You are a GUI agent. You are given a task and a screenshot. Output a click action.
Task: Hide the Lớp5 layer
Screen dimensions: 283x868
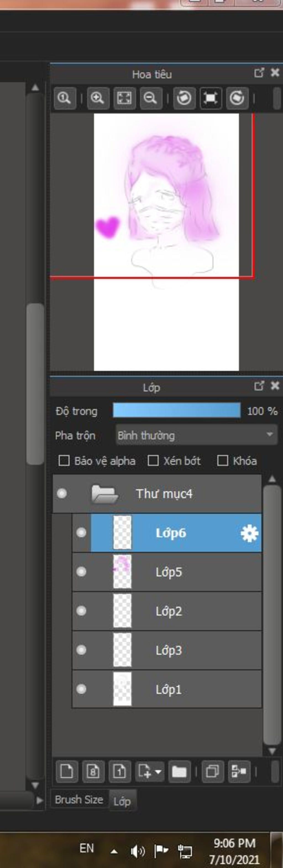click(81, 572)
